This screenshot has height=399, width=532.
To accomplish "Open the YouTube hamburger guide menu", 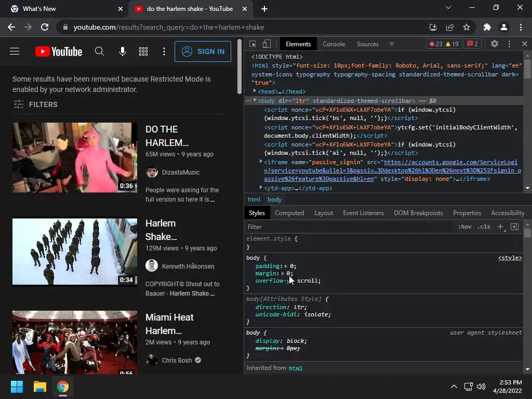I will (x=15, y=51).
